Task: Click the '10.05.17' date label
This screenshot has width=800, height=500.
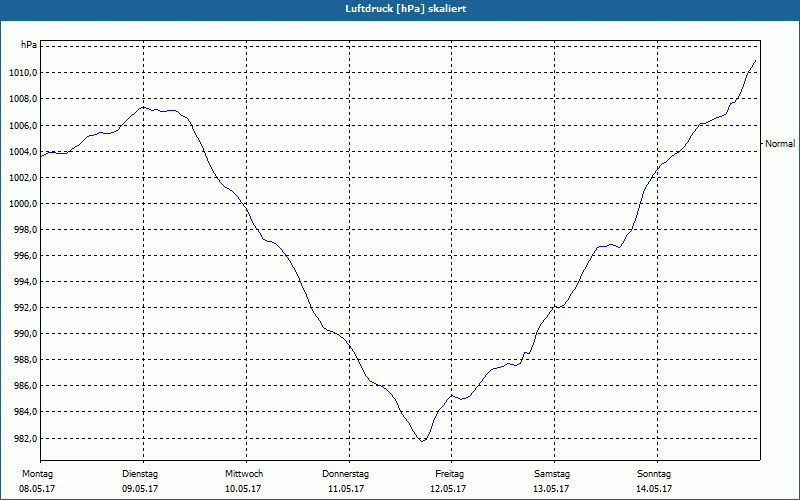Action: (x=243, y=489)
